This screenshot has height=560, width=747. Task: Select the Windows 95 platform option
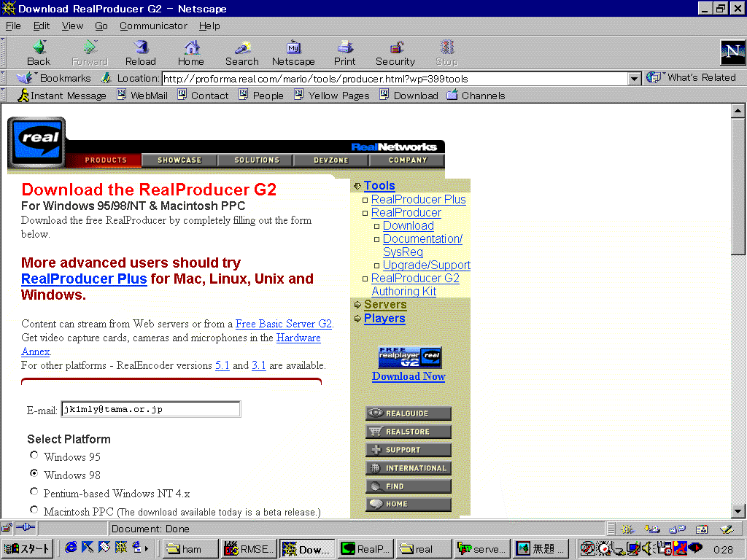[x=34, y=455]
